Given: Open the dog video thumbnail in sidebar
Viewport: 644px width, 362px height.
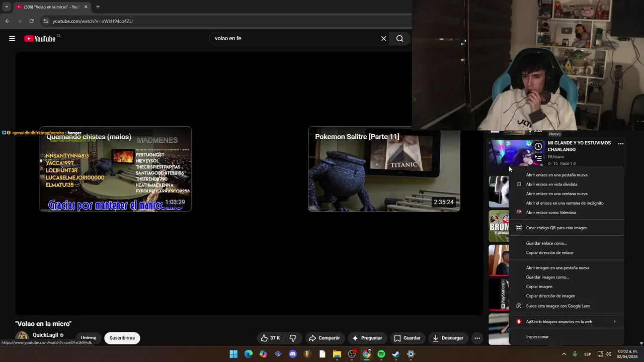Looking at the screenshot, I should [499, 192].
